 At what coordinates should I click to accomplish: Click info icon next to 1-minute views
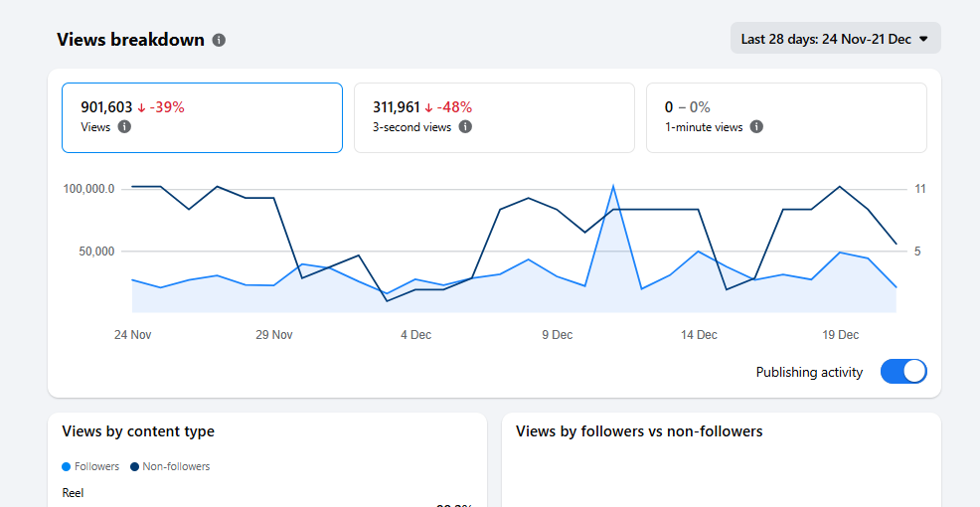click(756, 127)
